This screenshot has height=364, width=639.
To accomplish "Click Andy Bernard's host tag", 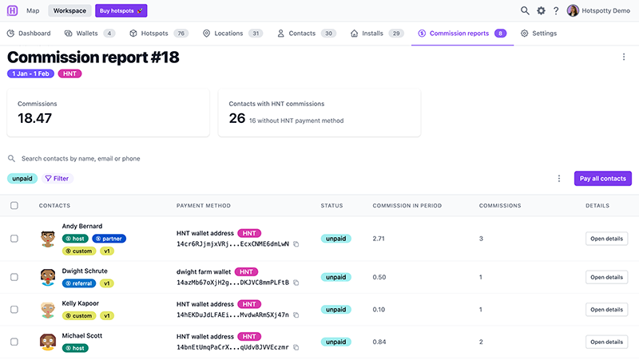I will pyautogui.click(x=75, y=239).
